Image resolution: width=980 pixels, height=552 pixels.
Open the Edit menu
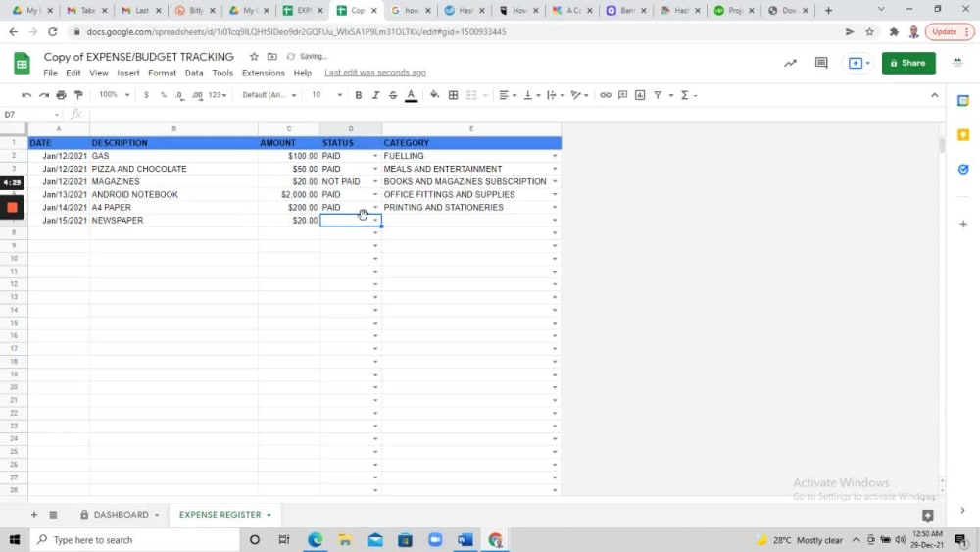pyautogui.click(x=73, y=74)
